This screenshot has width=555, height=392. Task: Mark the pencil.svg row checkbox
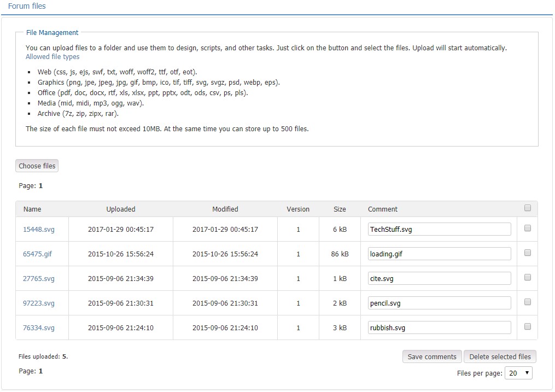(527, 302)
